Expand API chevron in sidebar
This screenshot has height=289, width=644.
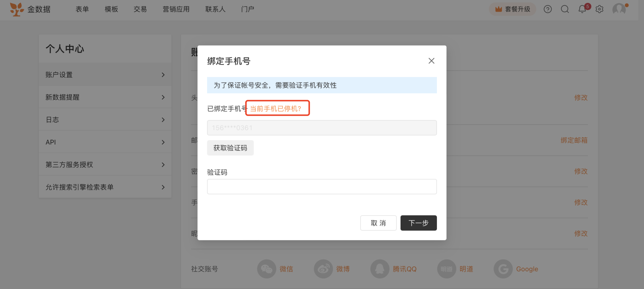(x=163, y=142)
